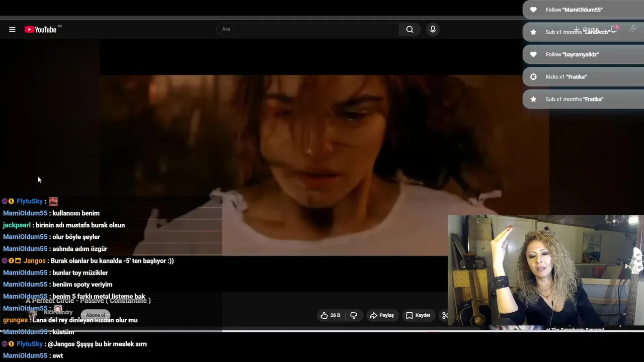Click Kick logo on Fratika kicks alert
644x362 pixels.
pos(533,77)
